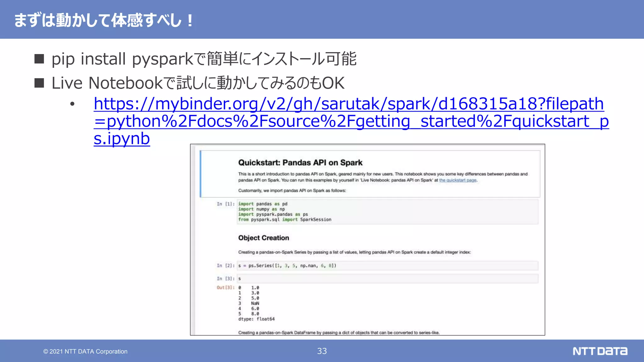The width and height of the screenshot is (644, 362).
Task: Click the Object Creation heading
Action: coord(264,238)
